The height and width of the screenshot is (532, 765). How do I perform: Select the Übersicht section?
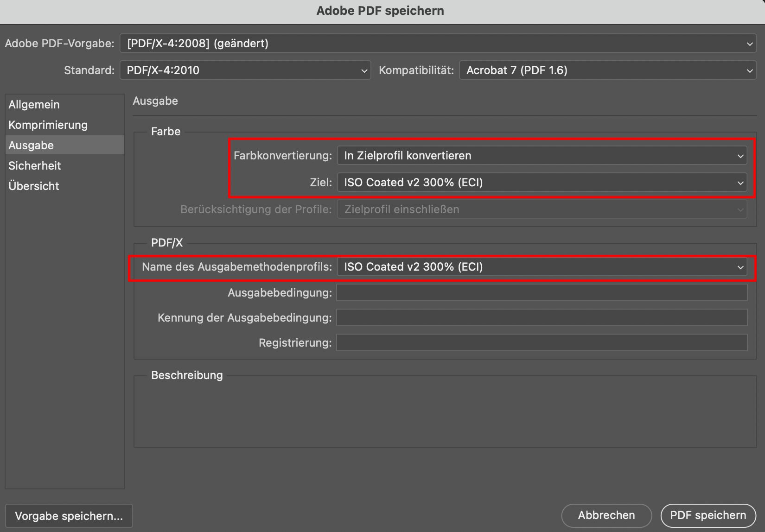pyautogui.click(x=64, y=186)
